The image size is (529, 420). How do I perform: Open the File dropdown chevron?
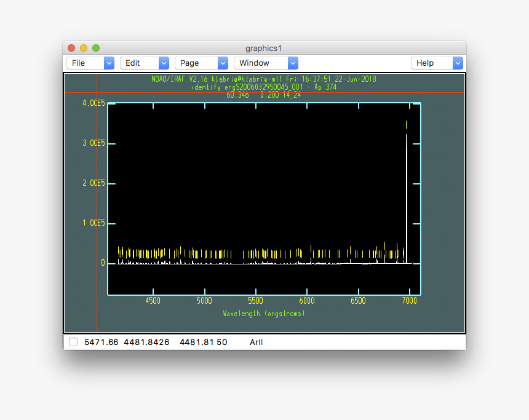pyautogui.click(x=108, y=63)
